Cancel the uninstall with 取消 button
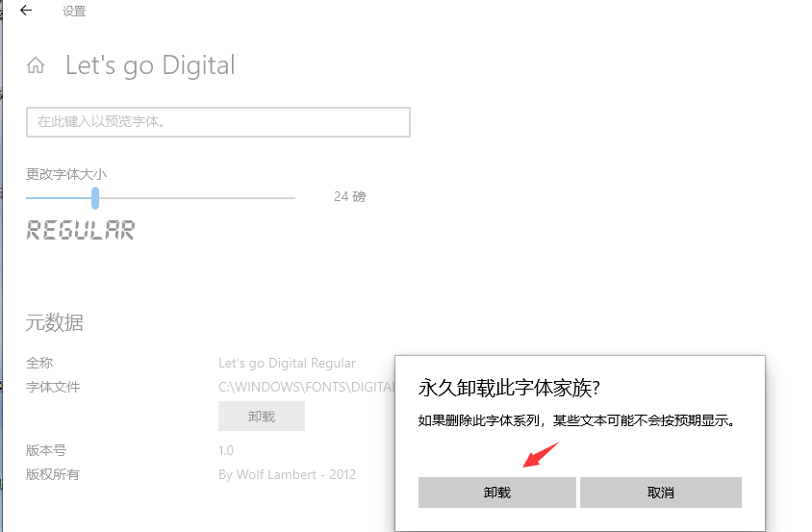812x532 pixels. 661,493
